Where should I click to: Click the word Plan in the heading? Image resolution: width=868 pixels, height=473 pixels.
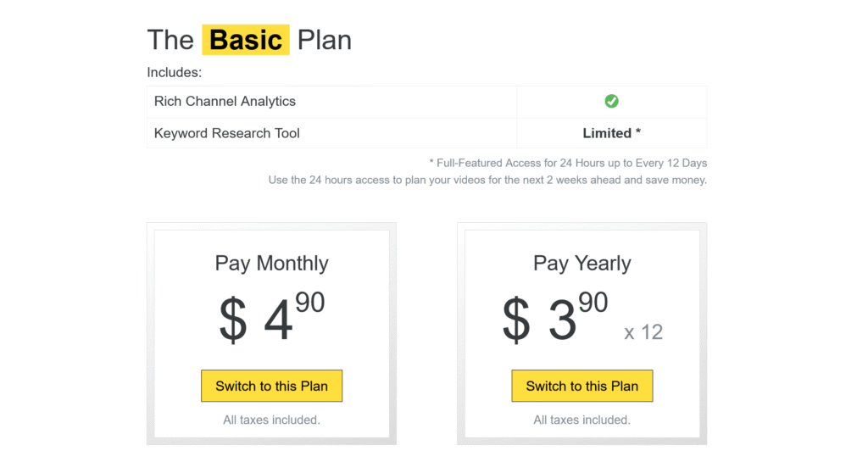[325, 40]
